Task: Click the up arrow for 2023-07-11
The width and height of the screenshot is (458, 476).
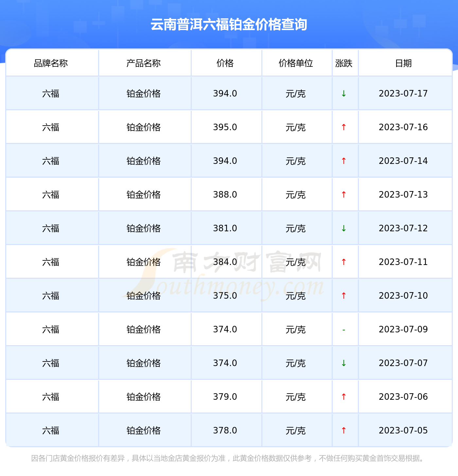Action: click(344, 262)
